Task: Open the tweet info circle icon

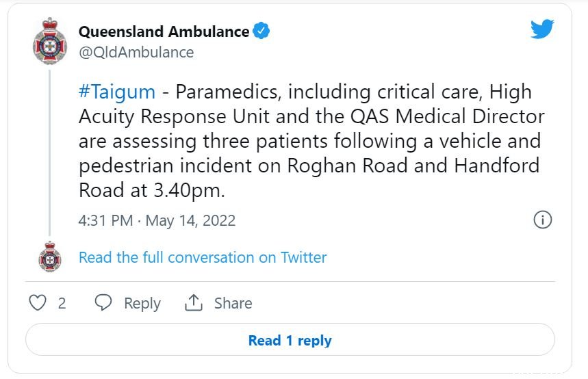Action: (542, 220)
